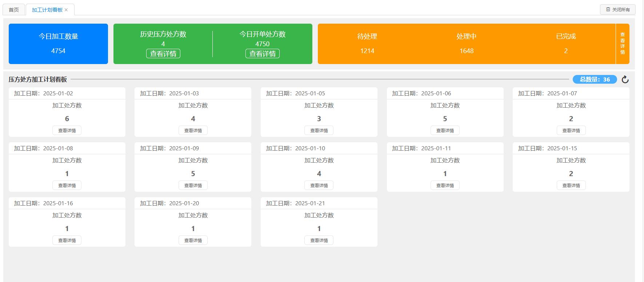
Task: Click the 关闭所有 button
Action: click(618, 9)
